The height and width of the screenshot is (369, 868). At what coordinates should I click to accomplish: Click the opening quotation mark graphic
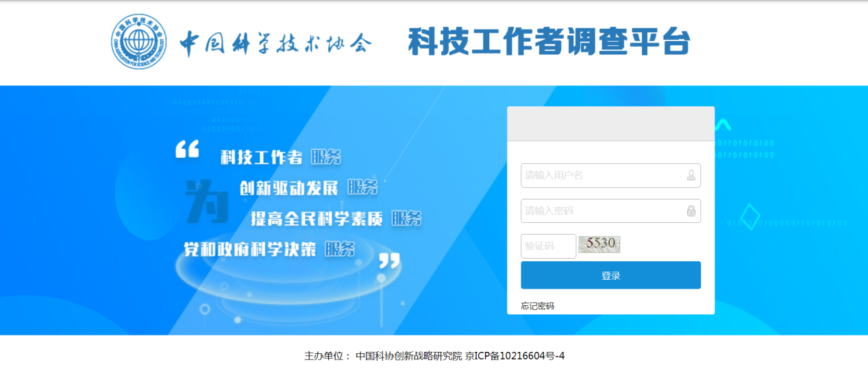point(187,150)
